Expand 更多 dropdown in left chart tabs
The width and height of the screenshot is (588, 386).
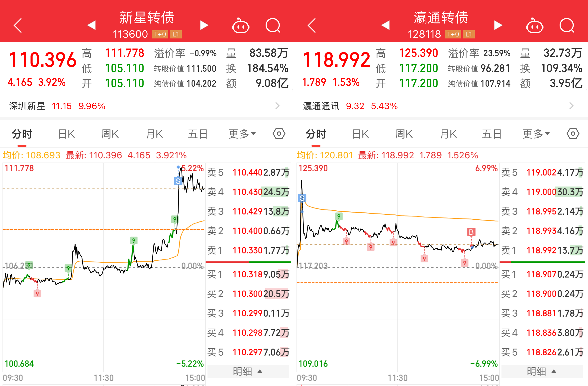coord(242,134)
